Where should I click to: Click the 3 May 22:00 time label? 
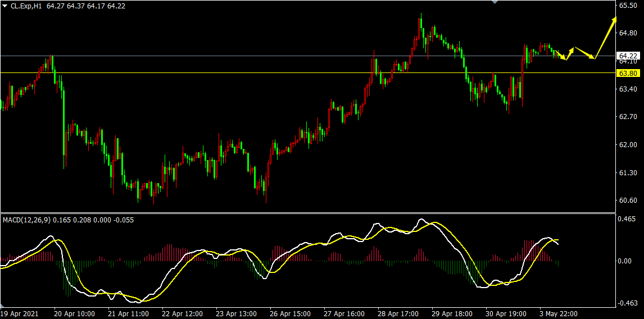pyautogui.click(x=559, y=313)
